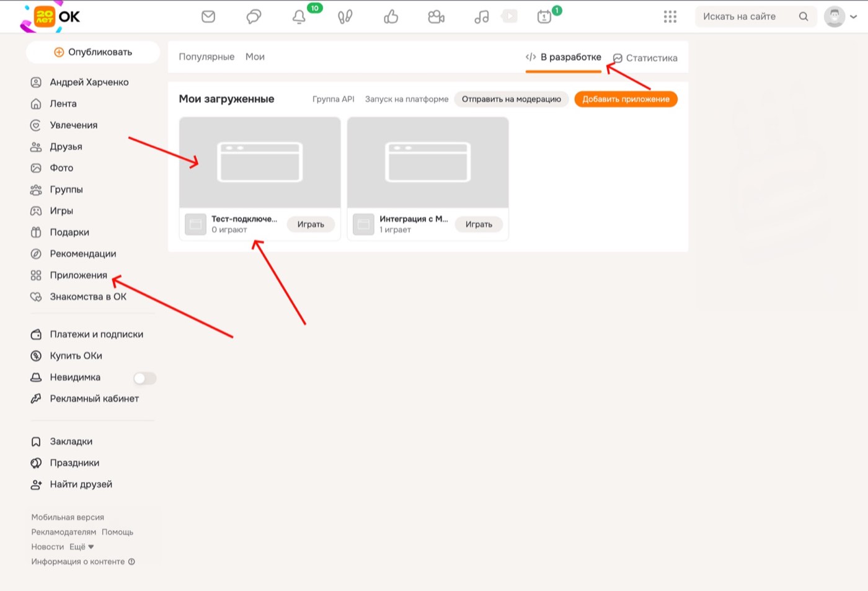Switch to the Популярные tab
Screen dimensions: 868x591
pos(206,57)
